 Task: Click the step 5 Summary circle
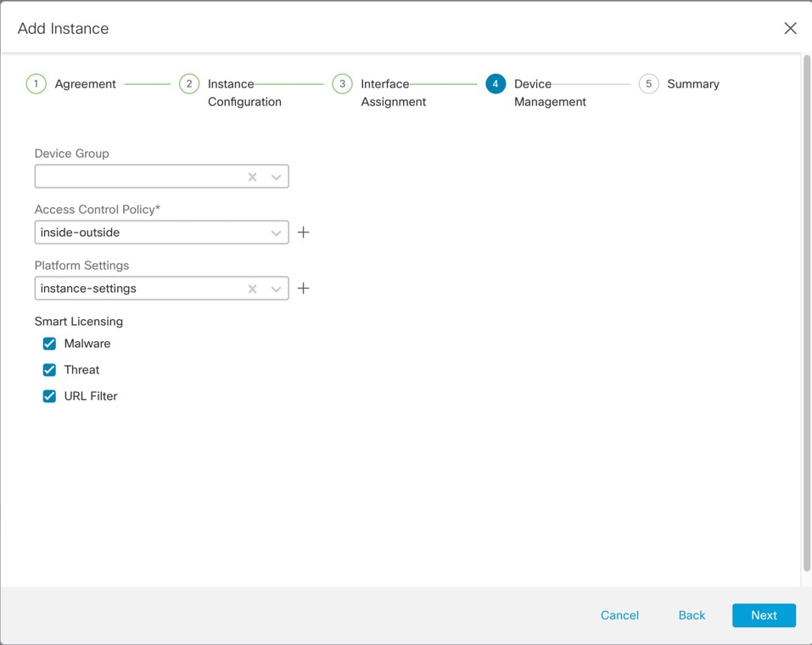tap(648, 83)
